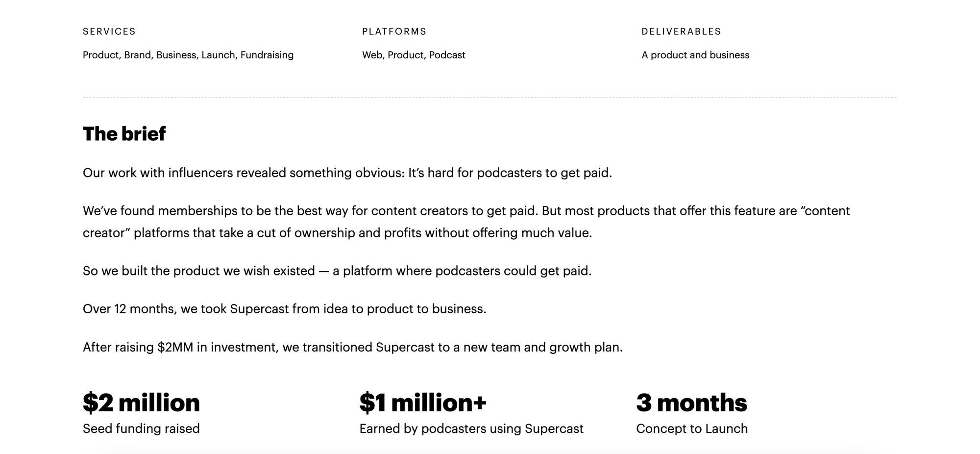
Task: Click the dashed divider line
Action: [490, 98]
